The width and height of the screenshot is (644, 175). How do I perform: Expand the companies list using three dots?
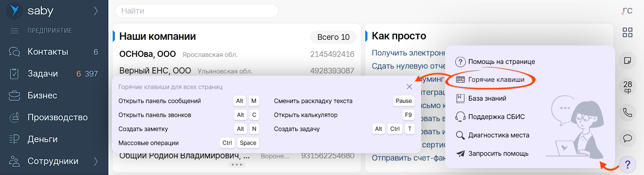(236, 165)
